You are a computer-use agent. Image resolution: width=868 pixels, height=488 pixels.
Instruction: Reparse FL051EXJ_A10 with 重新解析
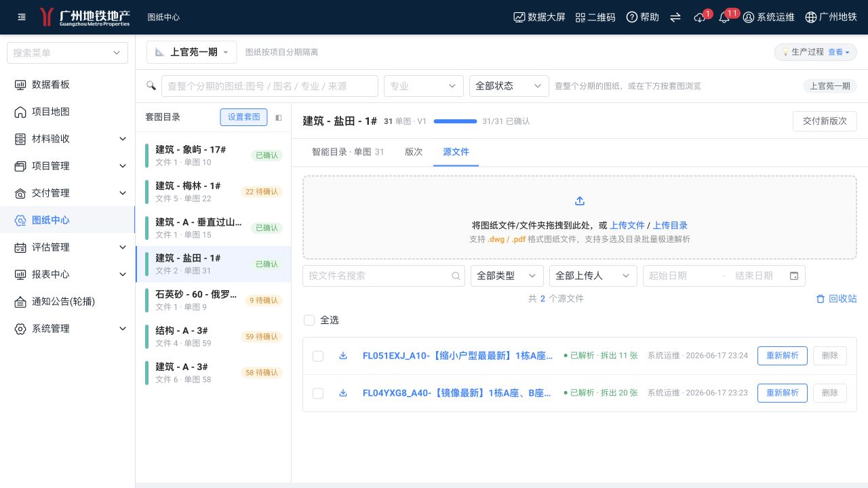point(783,356)
